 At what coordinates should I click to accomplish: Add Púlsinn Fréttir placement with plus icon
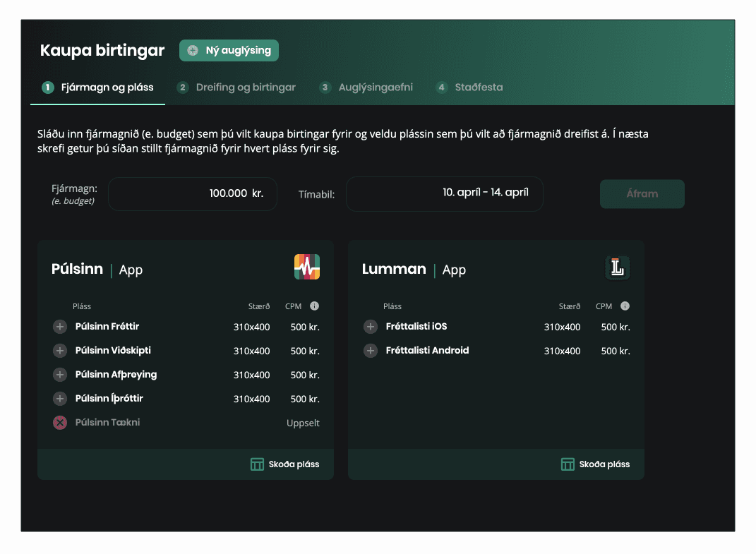(x=60, y=327)
